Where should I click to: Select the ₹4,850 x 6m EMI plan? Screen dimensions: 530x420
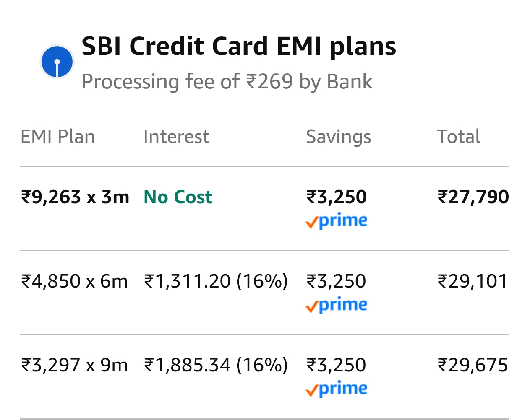coord(74,281)
